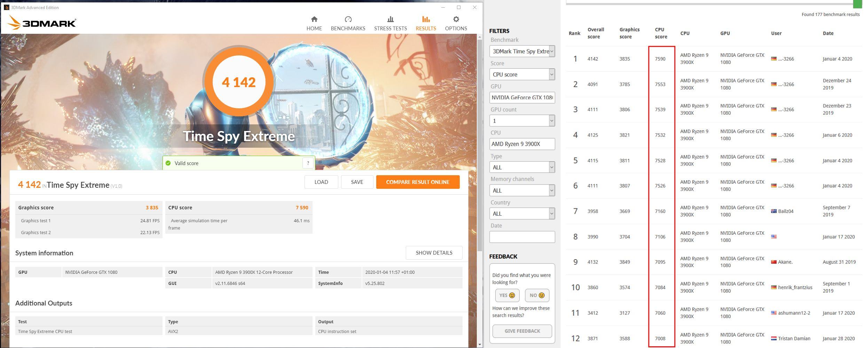
Task: Open the STRESS TESTS tab
Action: point(390,24)
